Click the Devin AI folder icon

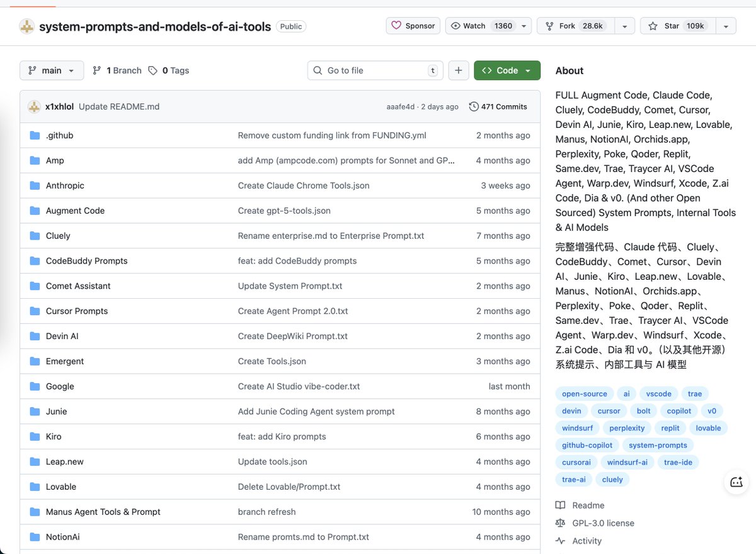[35, 336]
